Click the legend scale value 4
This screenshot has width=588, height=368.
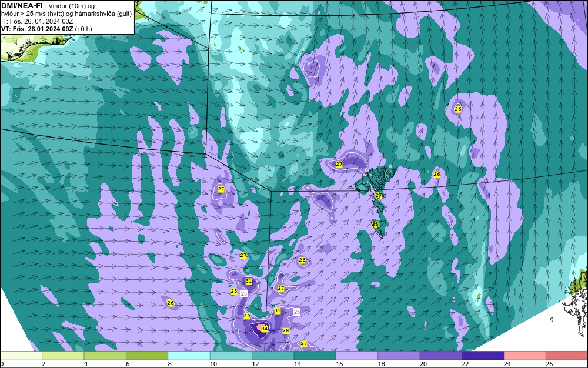click(86, 364)
